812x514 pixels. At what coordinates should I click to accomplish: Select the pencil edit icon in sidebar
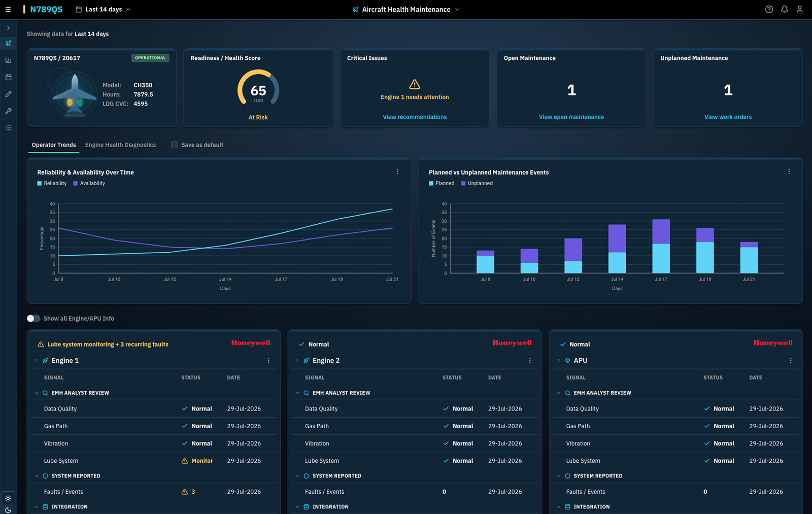coord(8,94)
